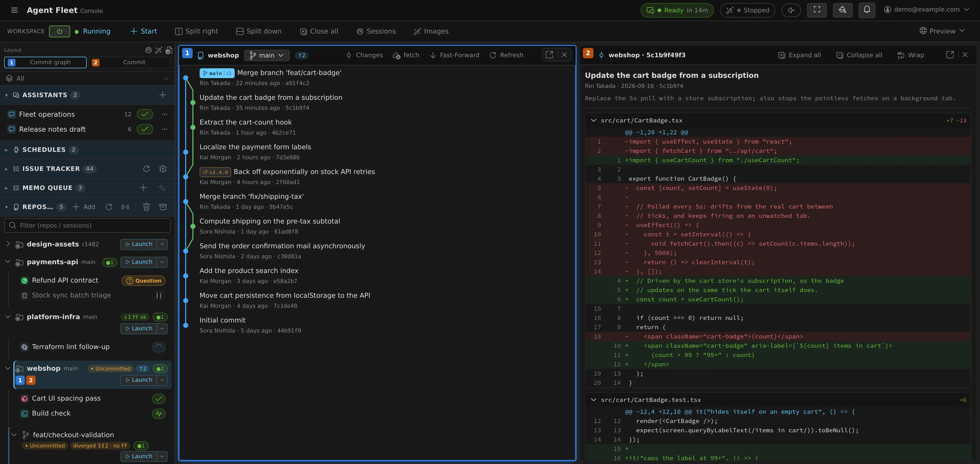Open Images view

(431, 31)
